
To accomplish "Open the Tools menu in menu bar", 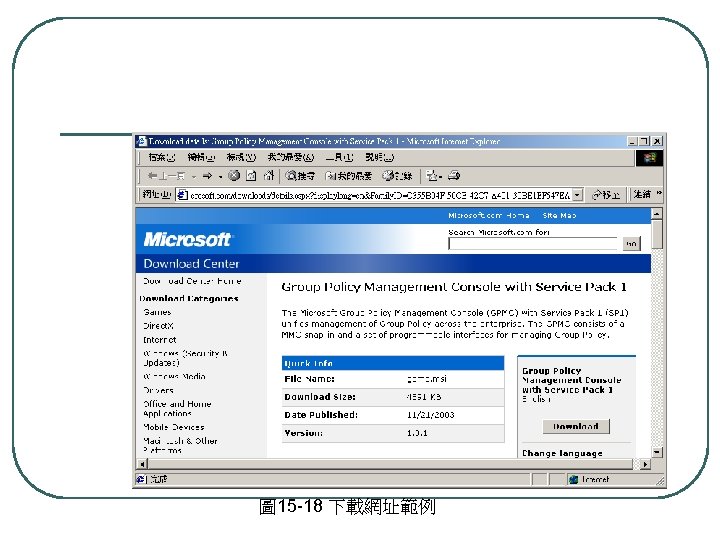I will pyautogui.click(x=339, y=157).
